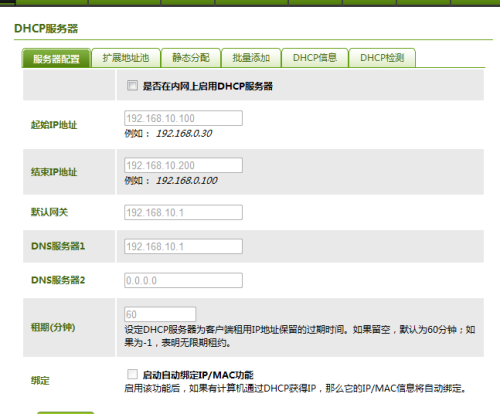Open the 服务器配置 tab

click(x=56, y=58)
